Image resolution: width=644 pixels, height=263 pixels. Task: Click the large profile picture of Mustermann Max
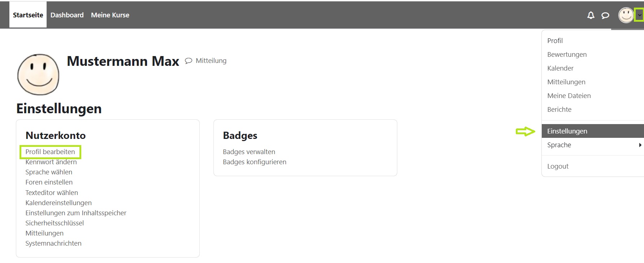(x=38, y=75)
